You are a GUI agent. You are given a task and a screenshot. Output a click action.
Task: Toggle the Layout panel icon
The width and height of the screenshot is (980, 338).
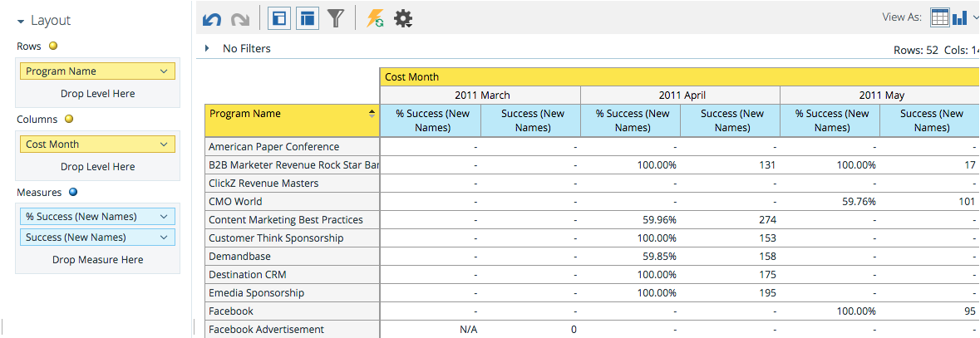[x=279, y=18]
